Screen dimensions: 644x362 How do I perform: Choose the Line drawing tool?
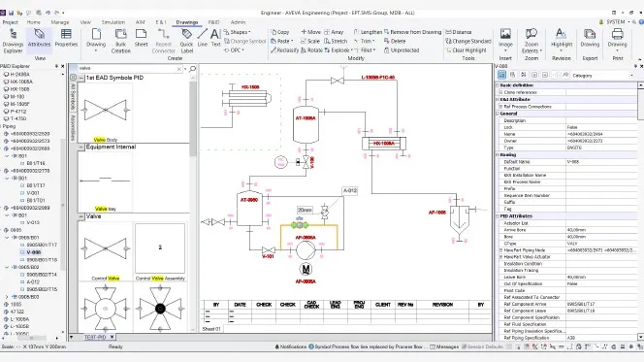coord(202,38)
